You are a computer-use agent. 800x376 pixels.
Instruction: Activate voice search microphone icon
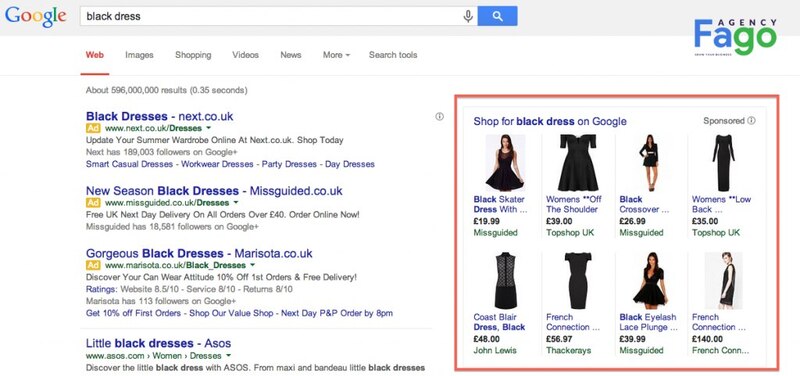pyautogui.click(x=468, y=16)
